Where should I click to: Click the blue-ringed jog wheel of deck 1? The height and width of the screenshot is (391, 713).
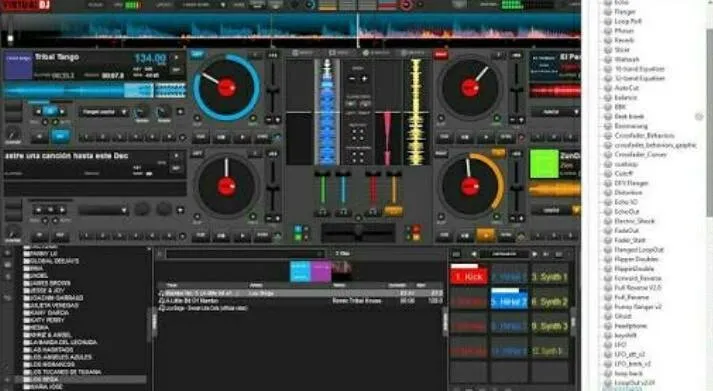[x=226, y=87]
